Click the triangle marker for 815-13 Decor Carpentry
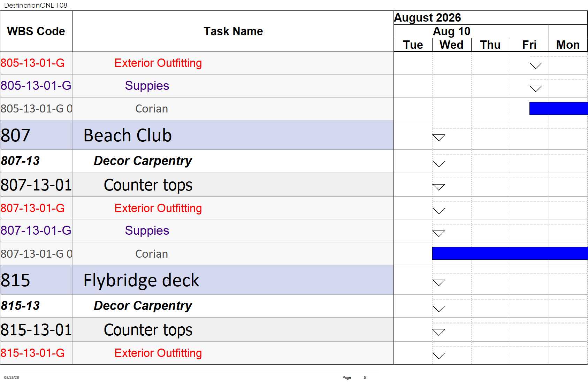This screenshot has height=382, width=588. coord(438,309)
